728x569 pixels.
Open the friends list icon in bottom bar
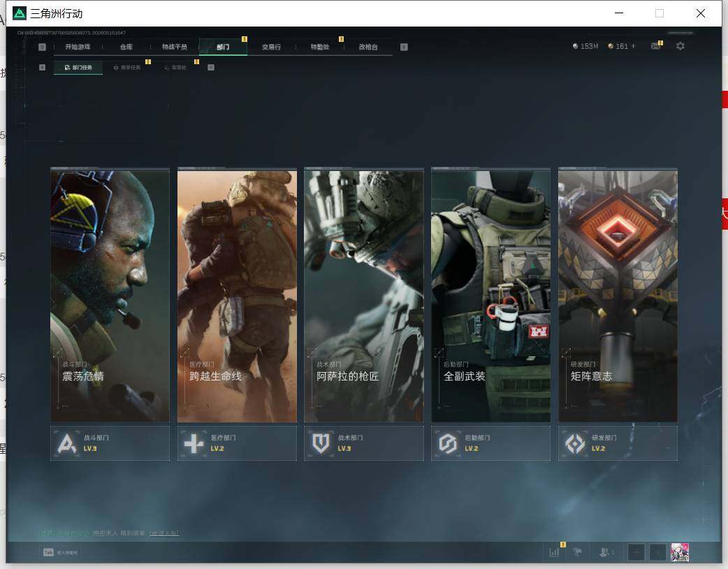pos(606,552)
